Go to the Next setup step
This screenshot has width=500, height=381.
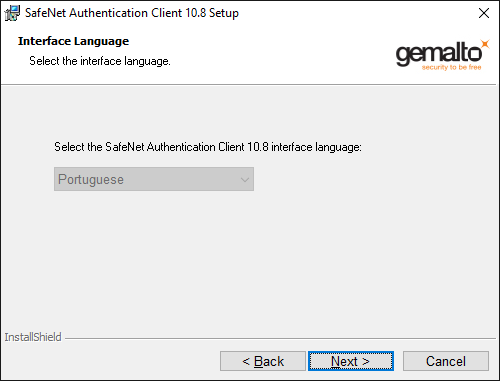(351, 361)
